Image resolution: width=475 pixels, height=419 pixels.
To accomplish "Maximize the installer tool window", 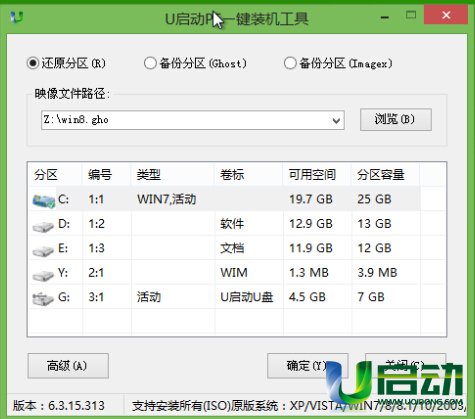I will tap(411, 15).
